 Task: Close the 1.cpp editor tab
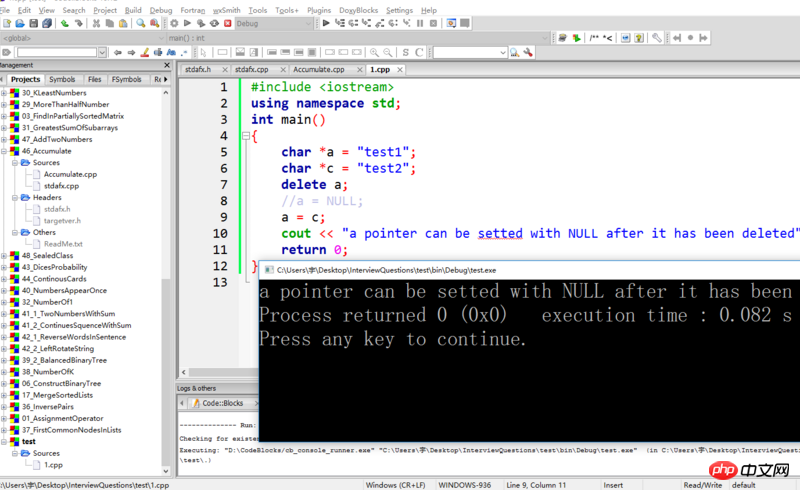pos(400,69)
